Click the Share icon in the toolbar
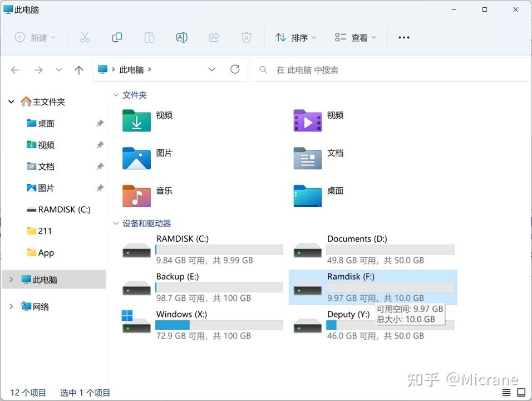 click(214, 37)
